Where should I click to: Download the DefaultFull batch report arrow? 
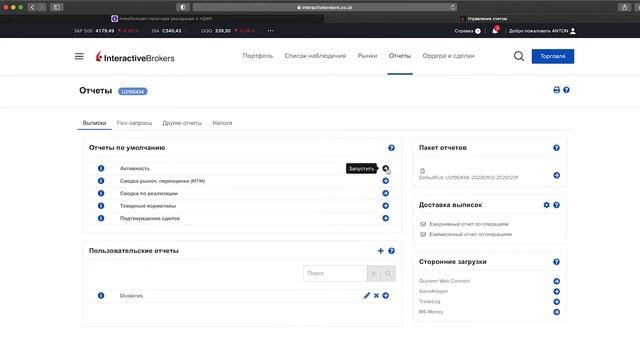(556, 175)
